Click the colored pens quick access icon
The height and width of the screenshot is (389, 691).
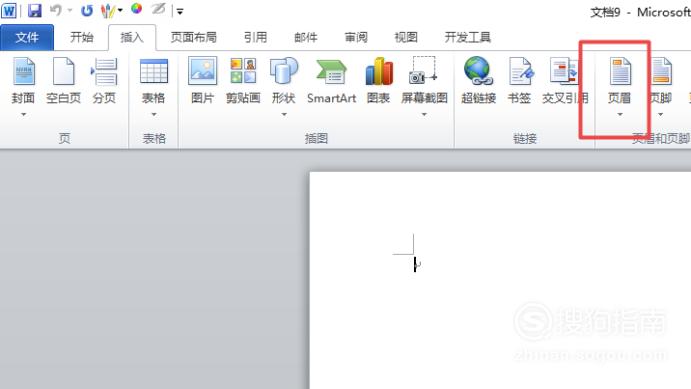[x=108, y=11]
